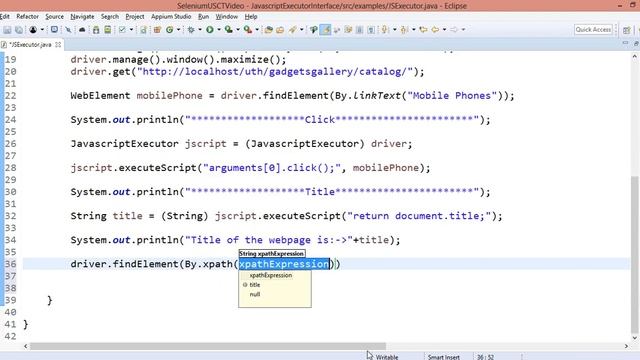Toggle the Skip All Breakpoints toolbar icon

coord(68,30)
